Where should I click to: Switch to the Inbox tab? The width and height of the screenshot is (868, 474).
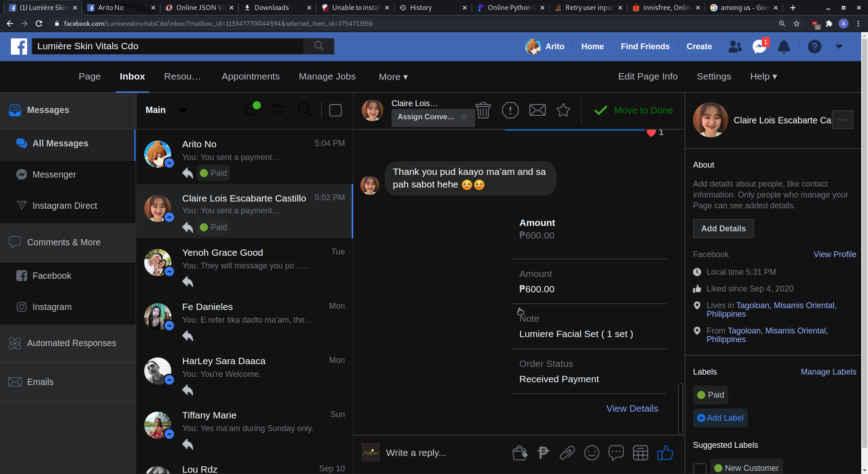[x=132, y=76]
